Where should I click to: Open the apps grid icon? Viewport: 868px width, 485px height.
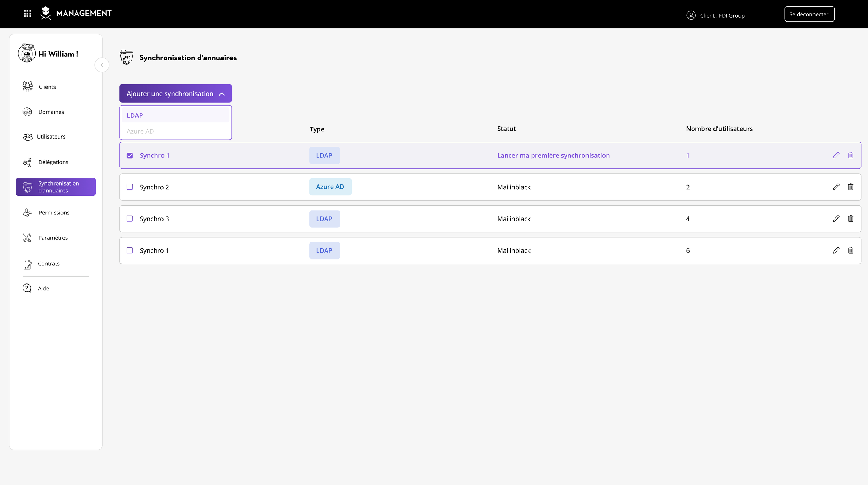(27, 14)
